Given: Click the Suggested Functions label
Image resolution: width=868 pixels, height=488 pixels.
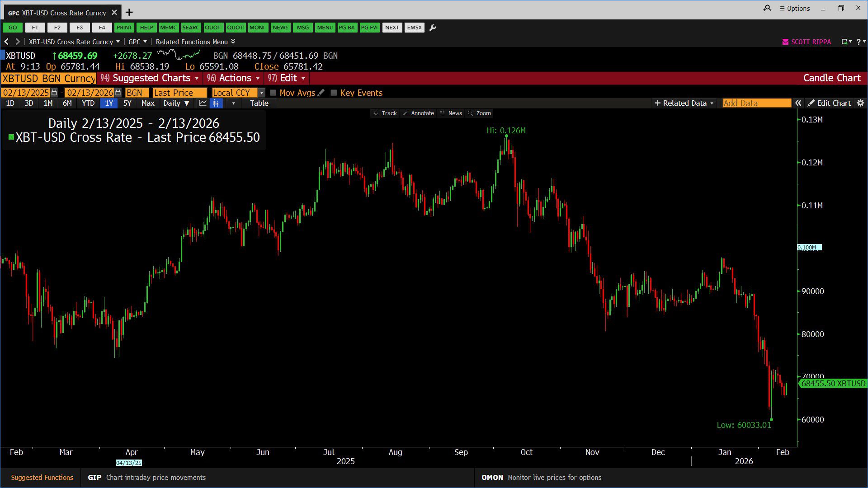Looking at the screenshot, I should point(42,478).
